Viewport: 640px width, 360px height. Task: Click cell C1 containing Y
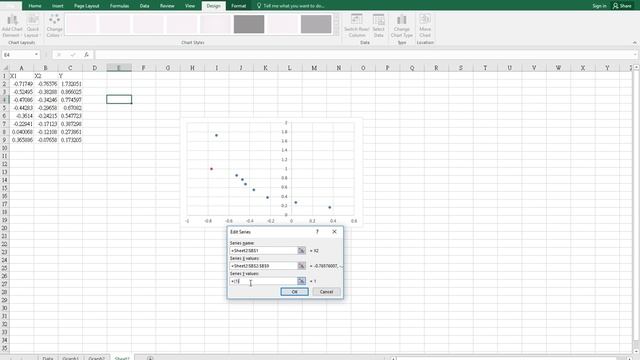click(70, 76)
